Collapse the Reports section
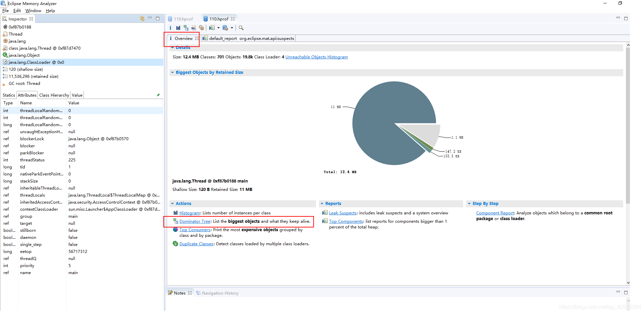644x313 pixels. click(x=322, y=204)
